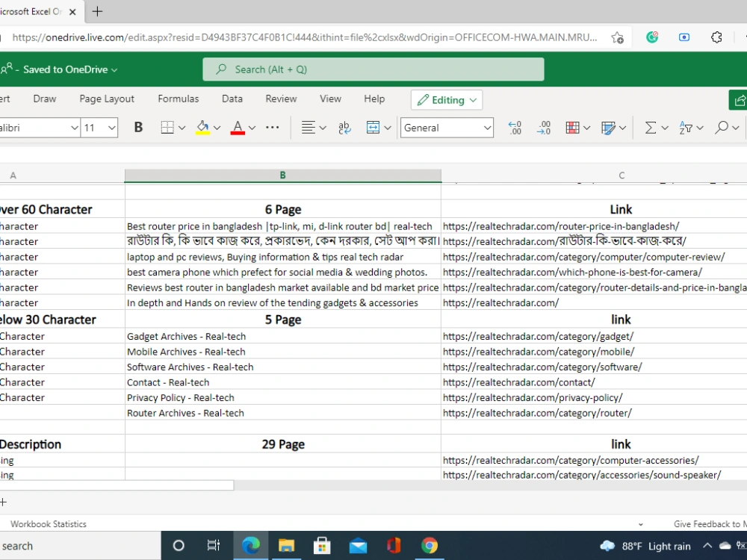The height and width of the screenshot is (560, 747).
Task: Click the Search (Alt + Q) box
Action: click(x=373, y=69)
